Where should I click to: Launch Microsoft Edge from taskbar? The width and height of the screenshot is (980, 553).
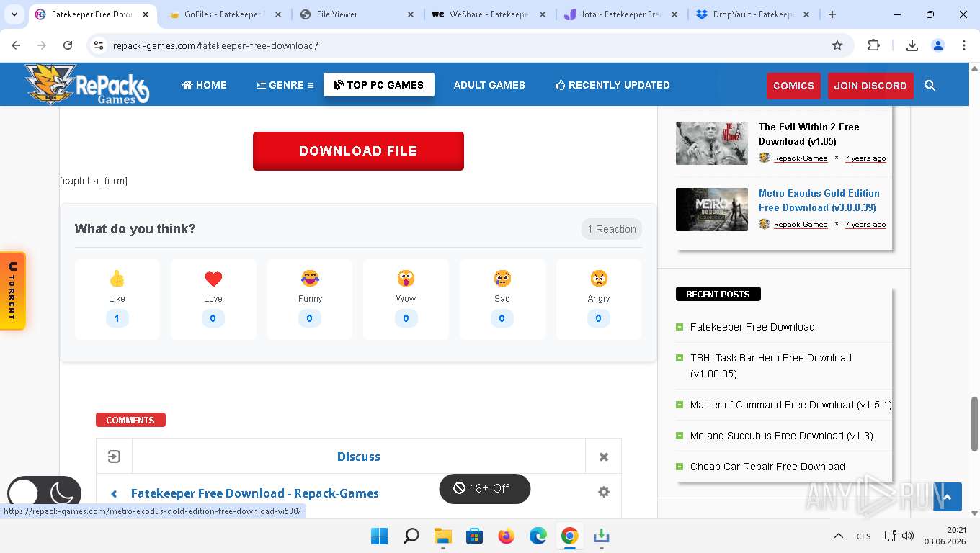(538, 536)
